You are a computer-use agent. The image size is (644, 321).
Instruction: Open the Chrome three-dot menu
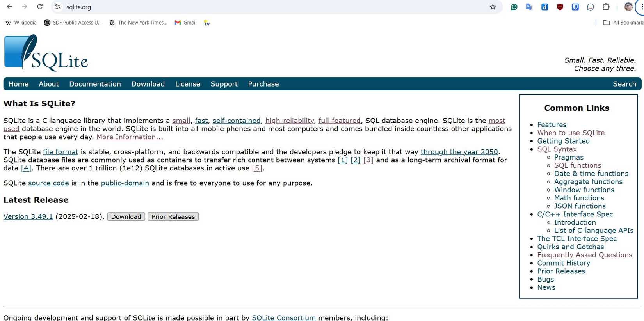641,7
